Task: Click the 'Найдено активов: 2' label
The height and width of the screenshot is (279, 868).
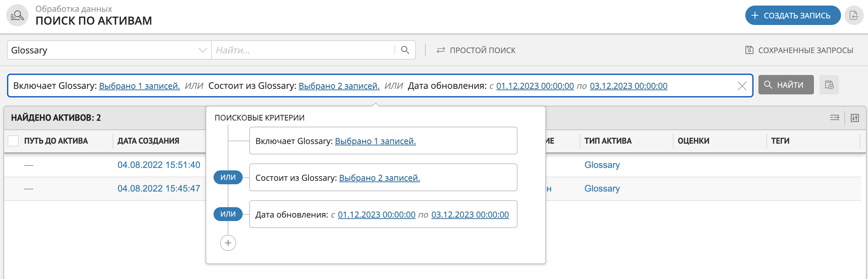Action: (x=56, y=118)
